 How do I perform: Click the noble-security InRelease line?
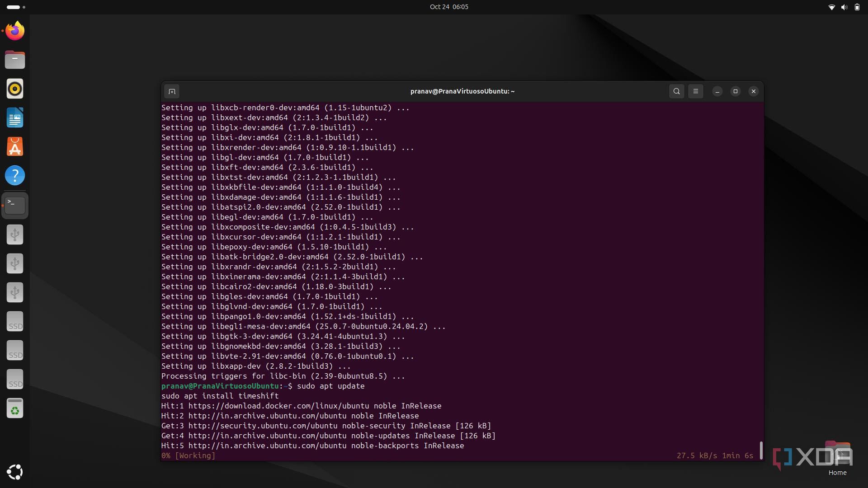tap(326, 426)
